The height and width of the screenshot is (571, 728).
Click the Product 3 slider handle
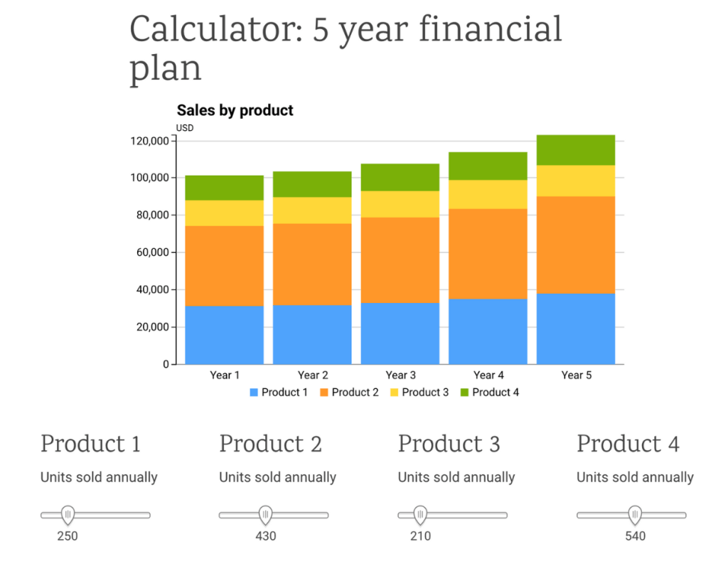coord(420,513)
